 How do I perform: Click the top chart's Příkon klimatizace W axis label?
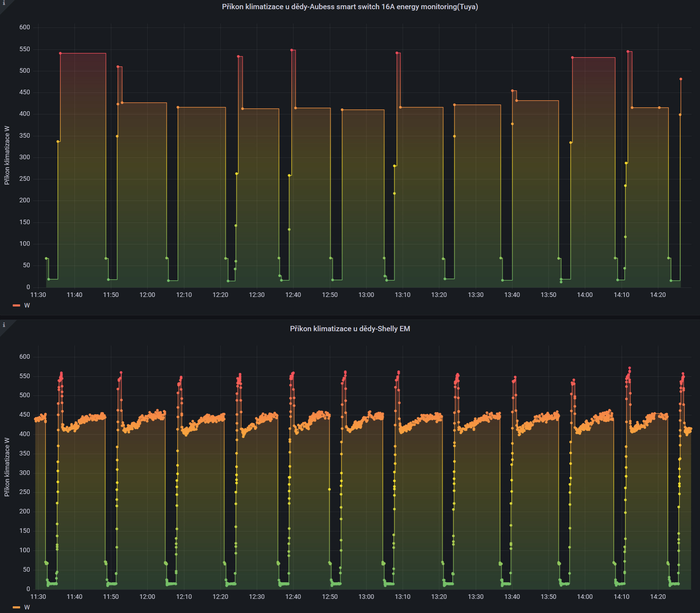coord(7,155)
